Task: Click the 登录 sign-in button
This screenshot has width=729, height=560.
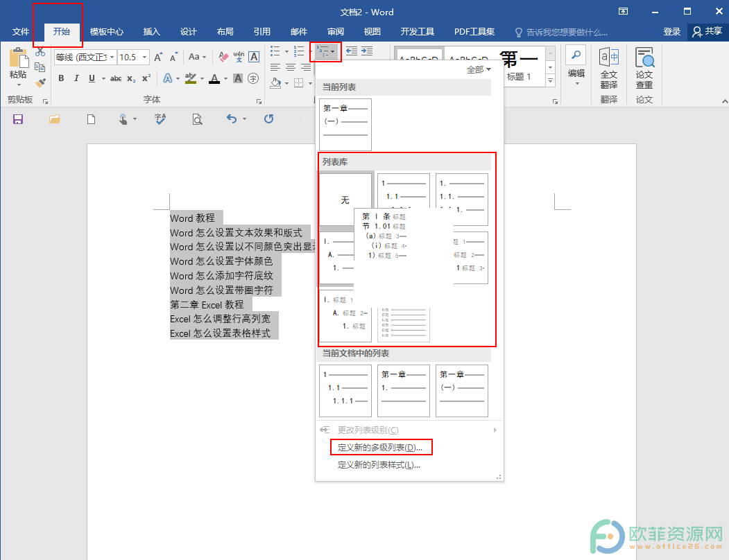Action: pyautogui.click(x=672, y=32)
